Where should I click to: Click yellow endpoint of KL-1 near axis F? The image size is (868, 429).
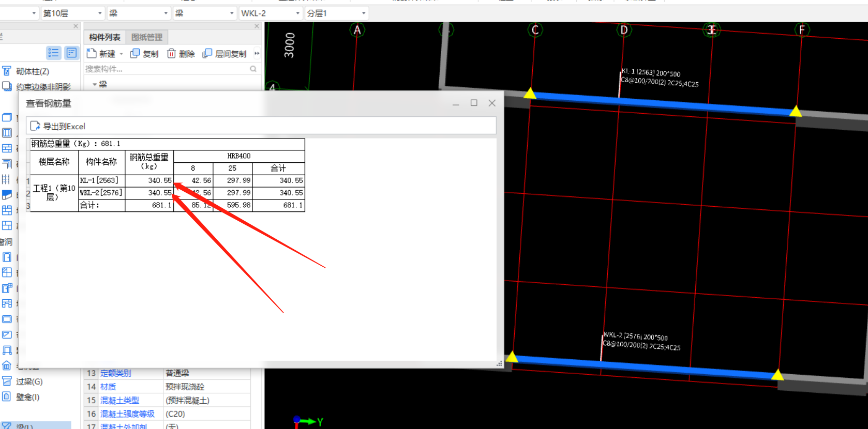[796, 111]
